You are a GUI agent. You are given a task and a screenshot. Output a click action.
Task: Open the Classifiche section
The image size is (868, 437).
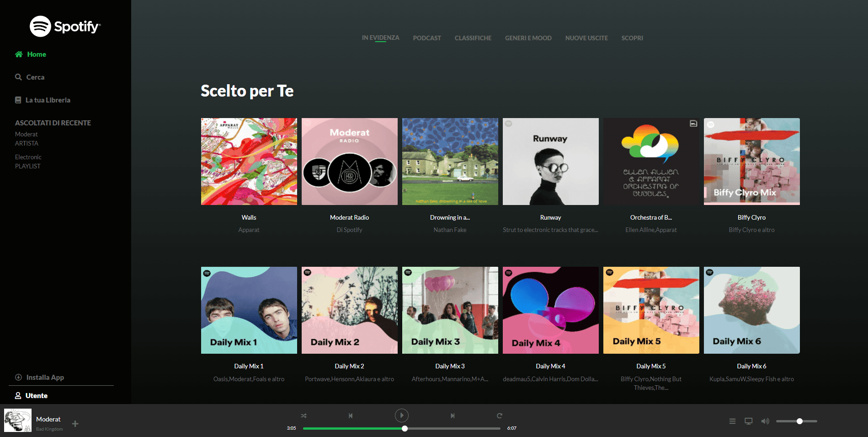click(473, 38)
